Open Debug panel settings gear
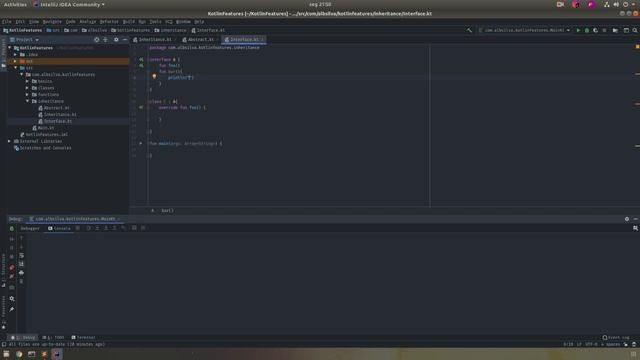The width and height of the screenshot is (640, 360). (627, 219)
